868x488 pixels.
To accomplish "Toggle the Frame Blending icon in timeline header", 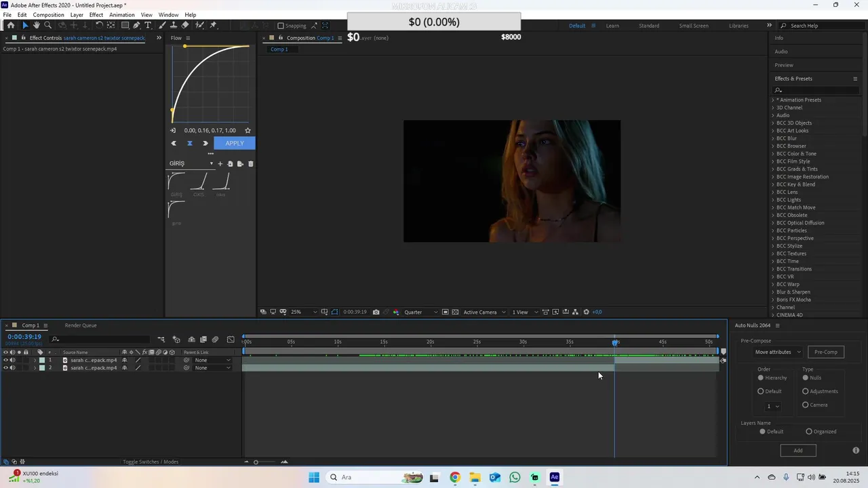I will 203,340.
